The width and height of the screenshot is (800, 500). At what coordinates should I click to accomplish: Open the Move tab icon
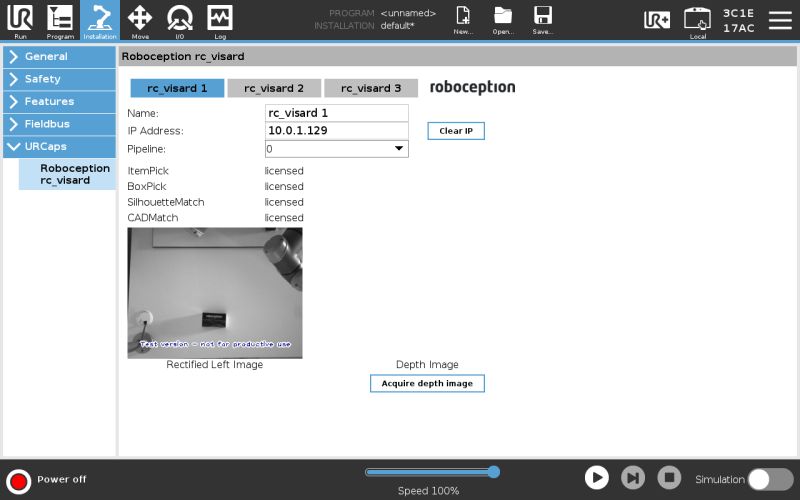(140, 20)
